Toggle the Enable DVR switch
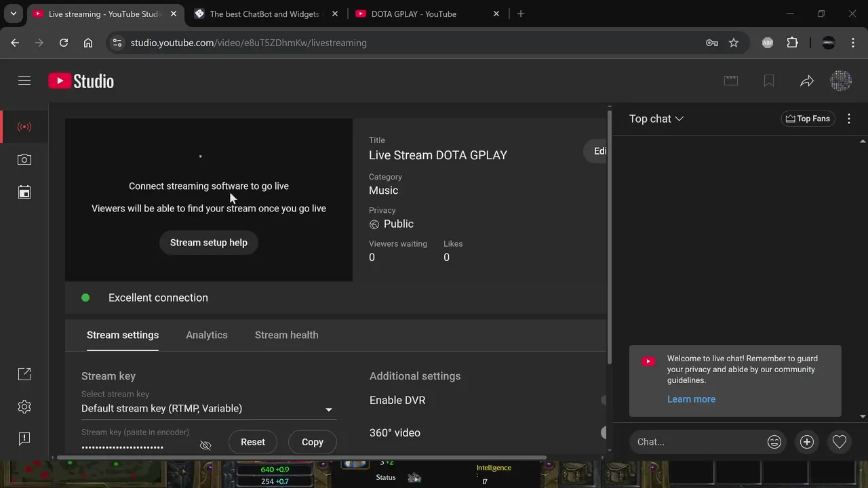Image resolution: width=868 pixels, height=488 pixels. pos(603,400)
